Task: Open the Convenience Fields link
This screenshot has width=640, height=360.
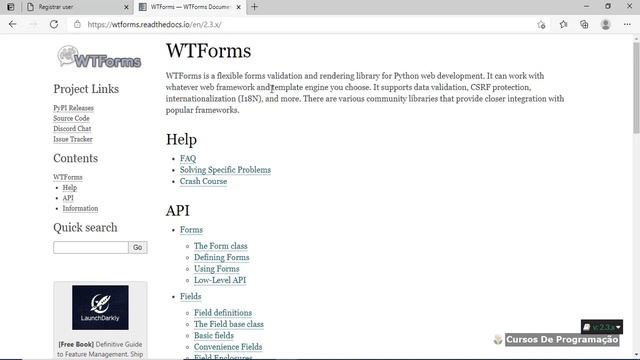Action: (x=228, y=347)
